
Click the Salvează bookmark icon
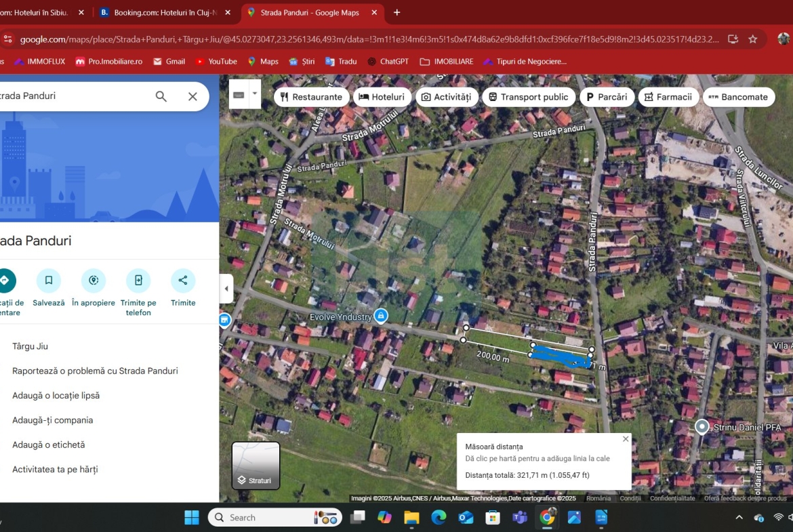tap(49, 281)
